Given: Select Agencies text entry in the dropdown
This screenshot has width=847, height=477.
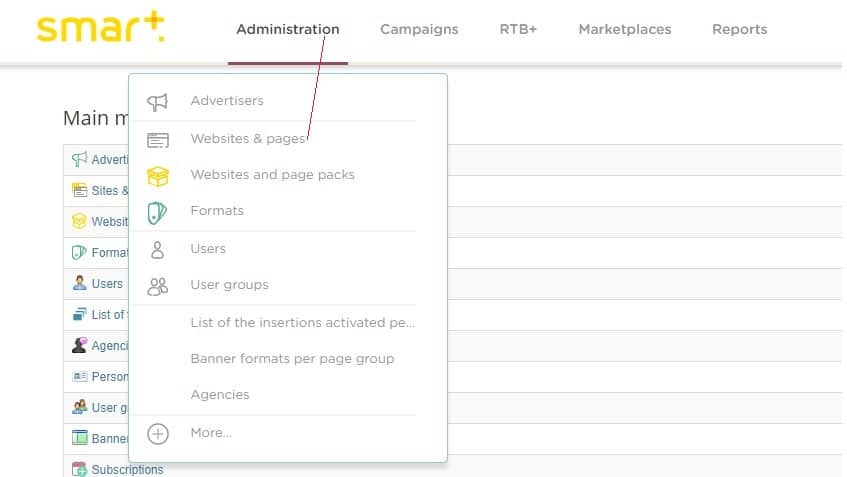Looking at the screenshot, I should [x=220, y=395].
